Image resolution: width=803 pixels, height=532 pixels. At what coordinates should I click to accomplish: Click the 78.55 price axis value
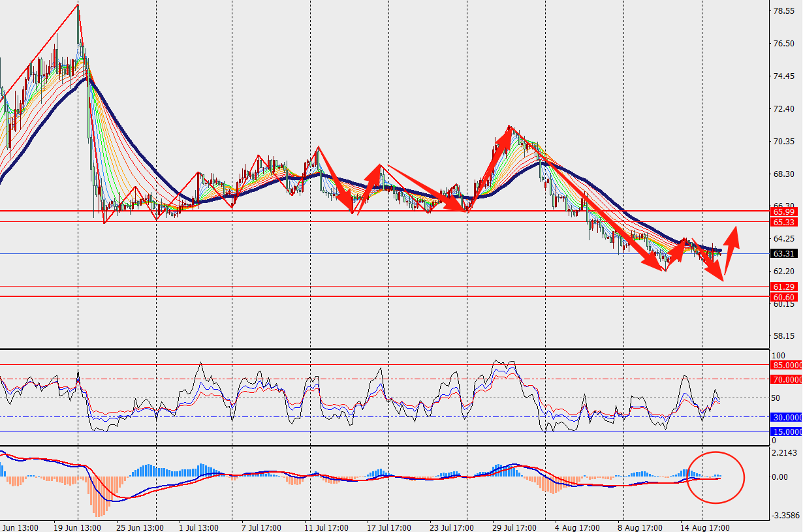click(x=783, y=11)
